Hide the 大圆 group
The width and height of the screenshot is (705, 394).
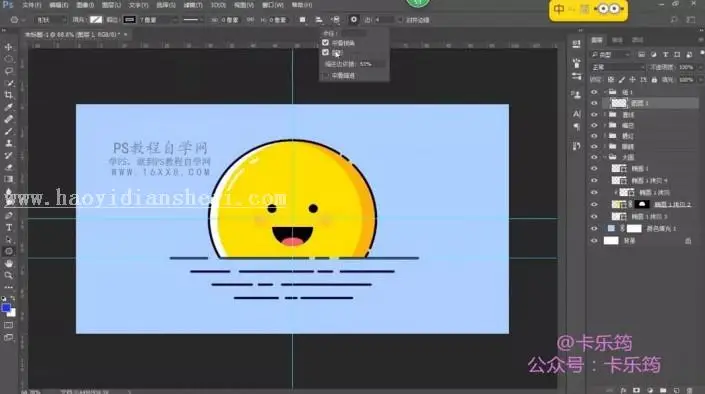pyautogui.click(x=594, y=157)
